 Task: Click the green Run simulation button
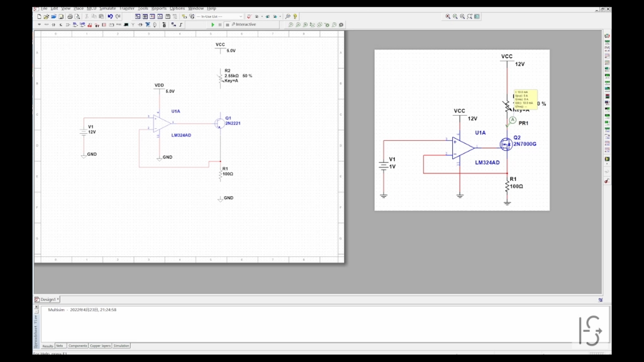point(213,25)
